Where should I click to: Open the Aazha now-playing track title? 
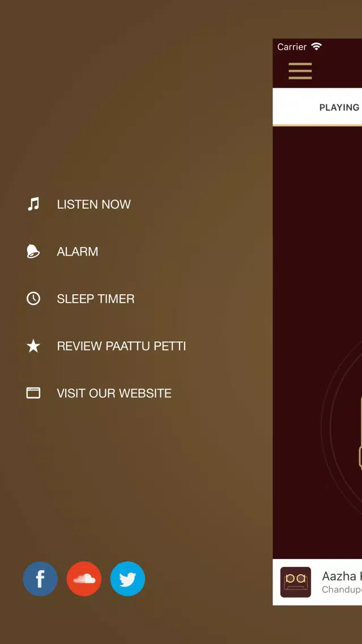coord(342,576)
